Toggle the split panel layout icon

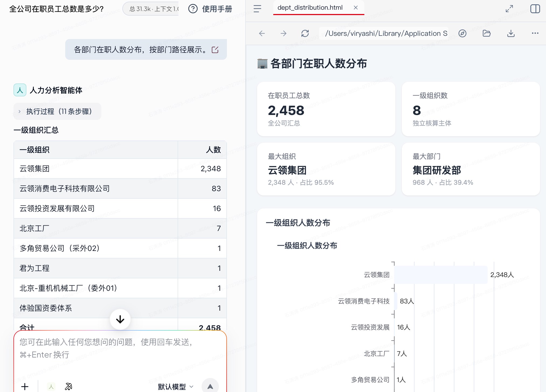point(535,9)
